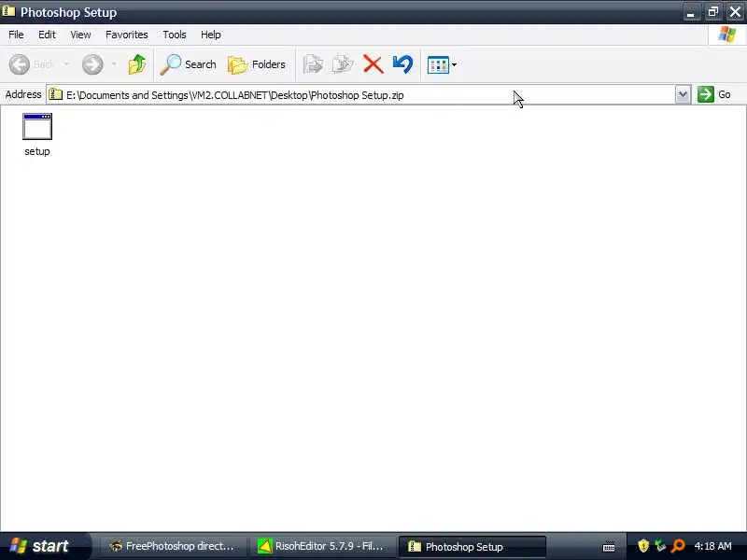This screenshot has width=747, height=560.
Task: Click the security shield tray icon
Action: tap(643, 546)
